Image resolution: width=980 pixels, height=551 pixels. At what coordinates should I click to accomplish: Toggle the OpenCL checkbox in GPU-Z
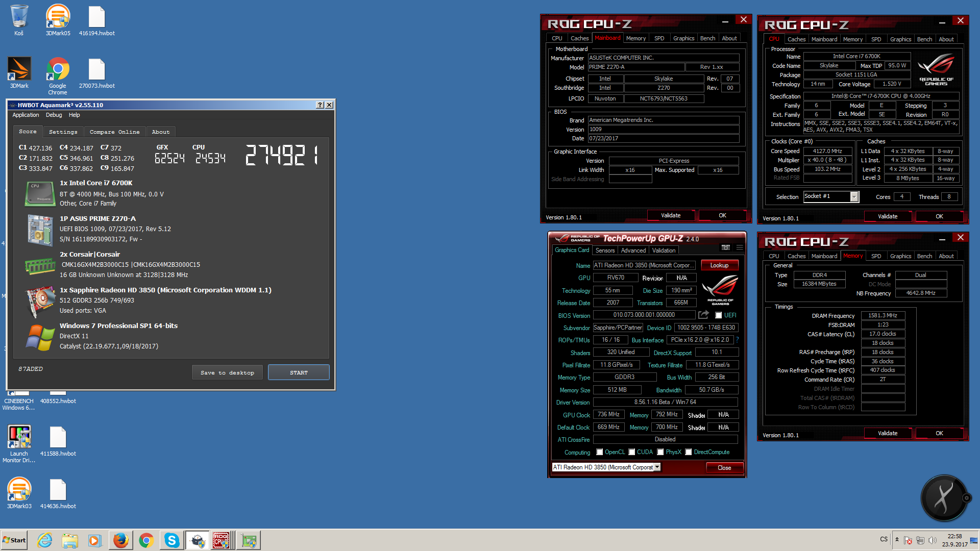[600, 452]
